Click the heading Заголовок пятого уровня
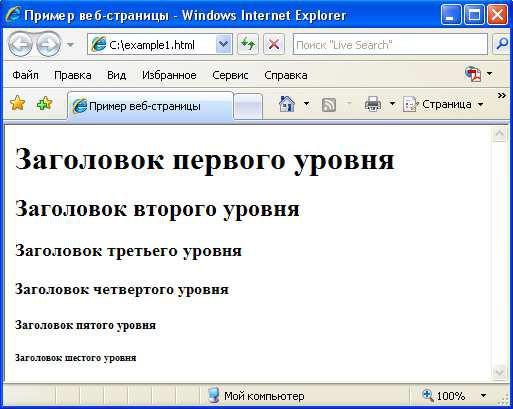Screen dimensions: 513x409 point(85,325)
